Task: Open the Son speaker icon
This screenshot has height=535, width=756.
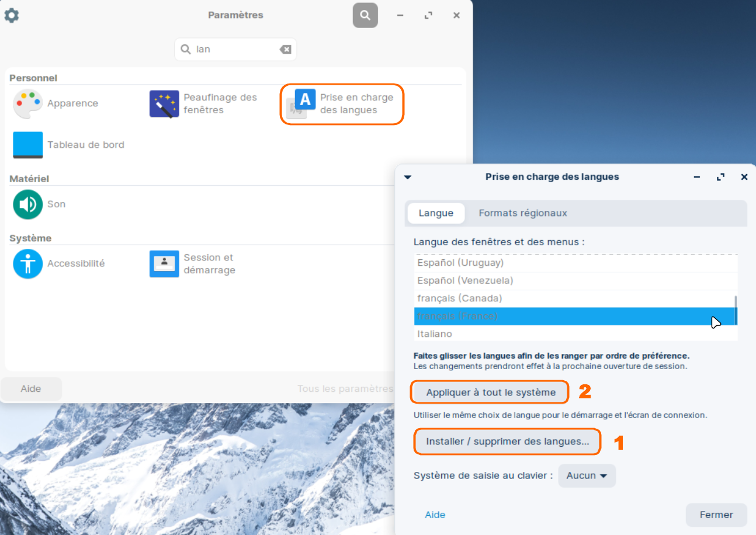Action: point(27,204)
